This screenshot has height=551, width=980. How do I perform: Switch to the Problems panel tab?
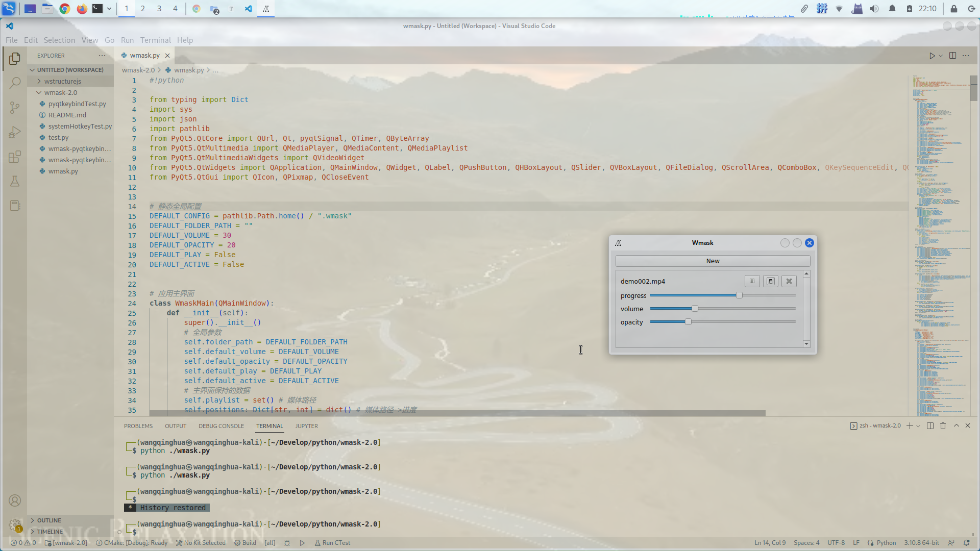138,426
